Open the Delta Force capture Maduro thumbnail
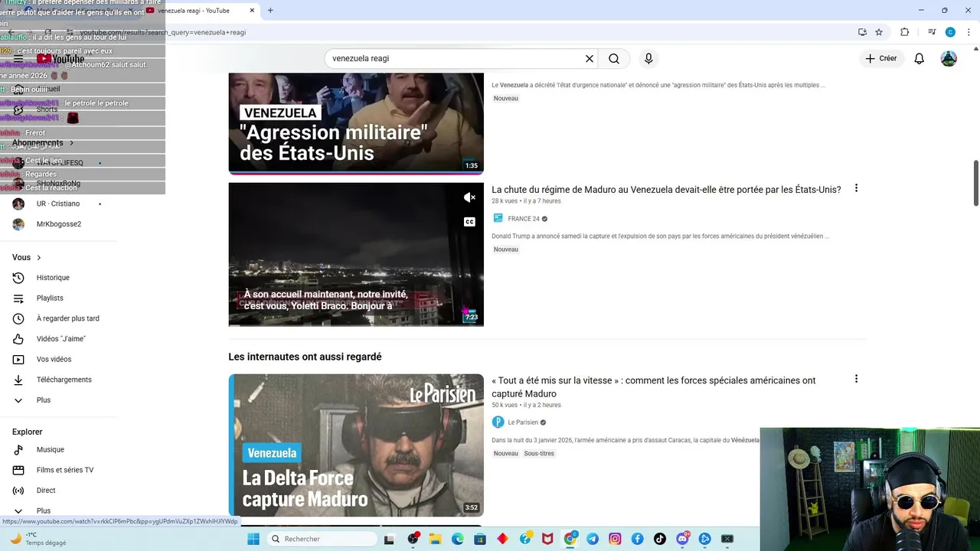 356,445
